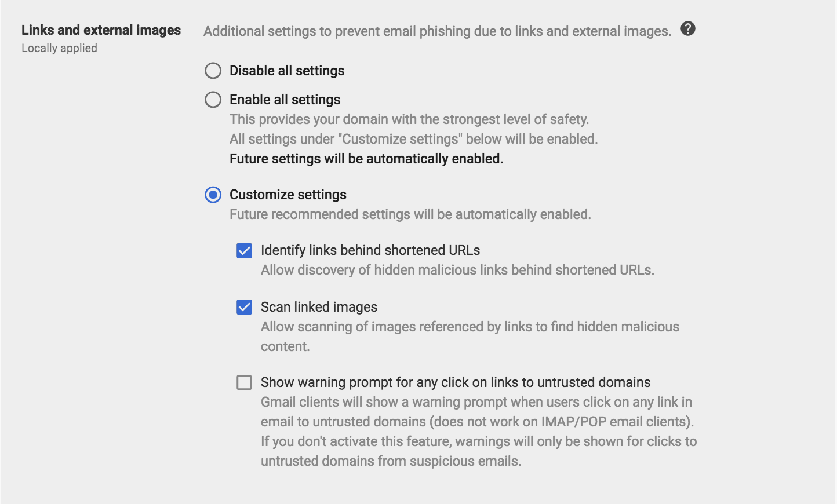Click the bold "Future settings will be automatically enabled" text

366,159
